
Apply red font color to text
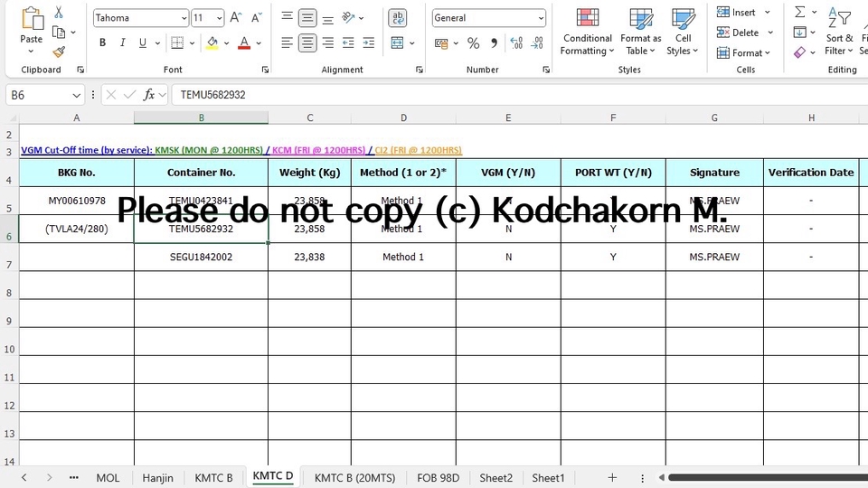coord(244,42)
